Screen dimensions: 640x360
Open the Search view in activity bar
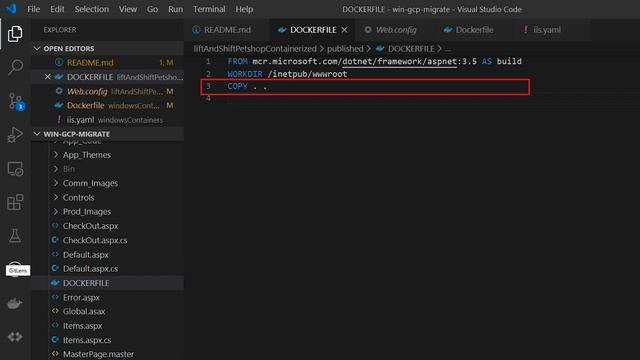tap(15, 67)
